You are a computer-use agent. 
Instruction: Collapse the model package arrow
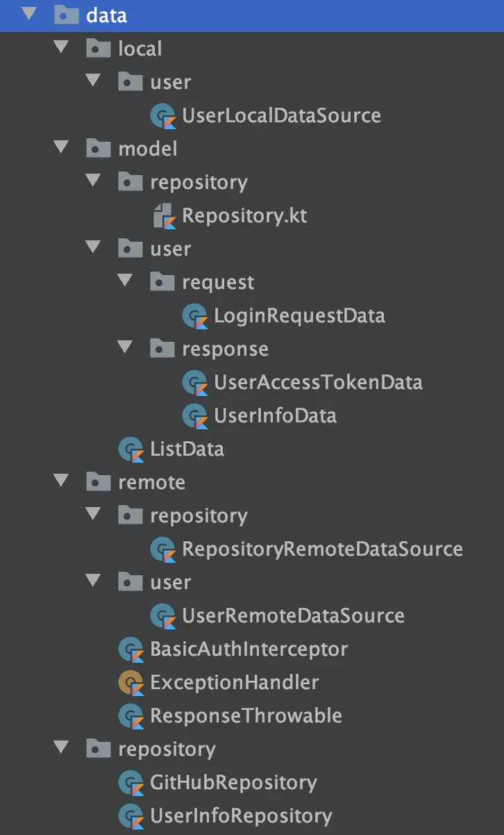pyautogui.click(x=62, y=148)
